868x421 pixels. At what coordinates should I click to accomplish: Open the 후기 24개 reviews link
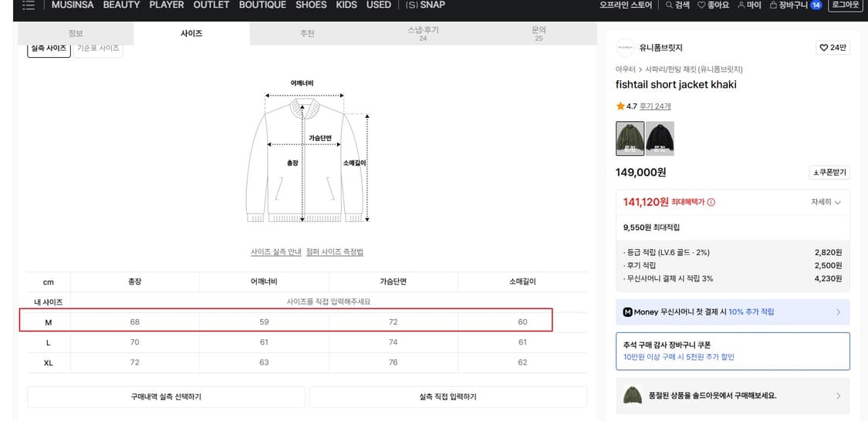coord(655,106)
